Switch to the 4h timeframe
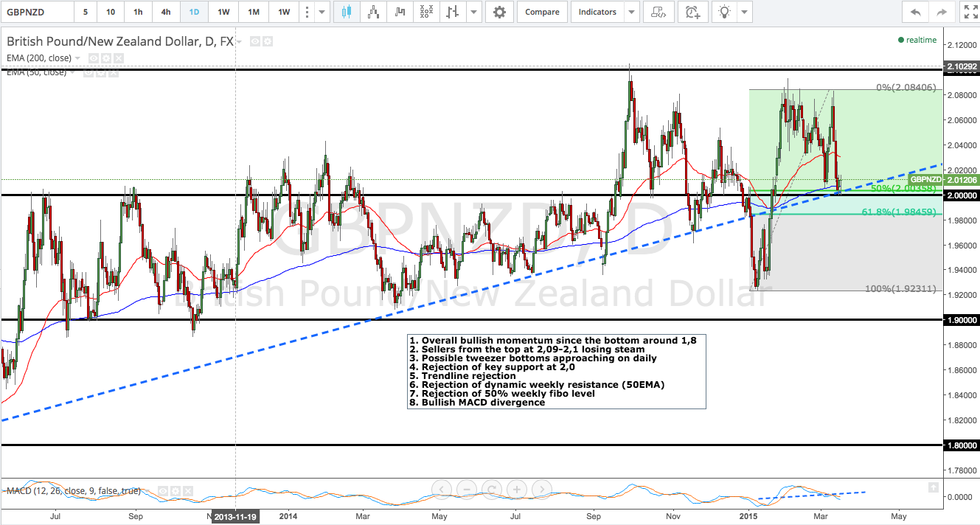The height and width of the screenshot is (525, 980). (x=166, y=12)
